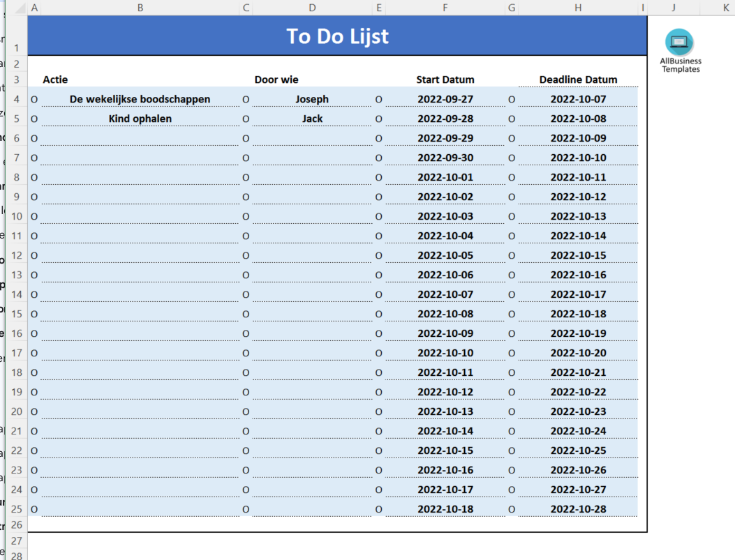Select column F header
Screen dimensions: 735x560
pos(445,8)
